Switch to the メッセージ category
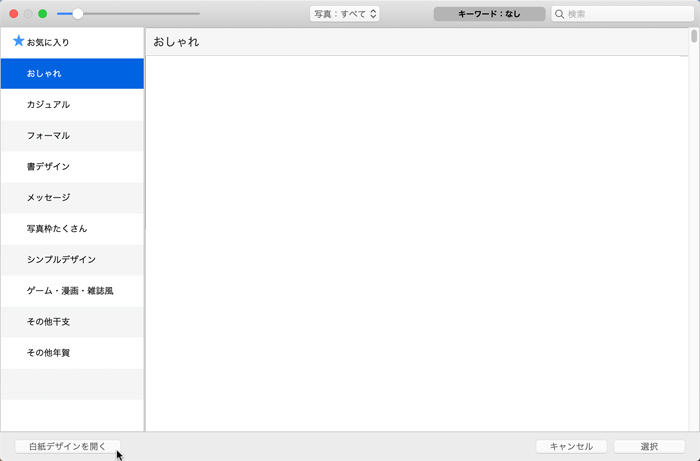 point(72,198)
